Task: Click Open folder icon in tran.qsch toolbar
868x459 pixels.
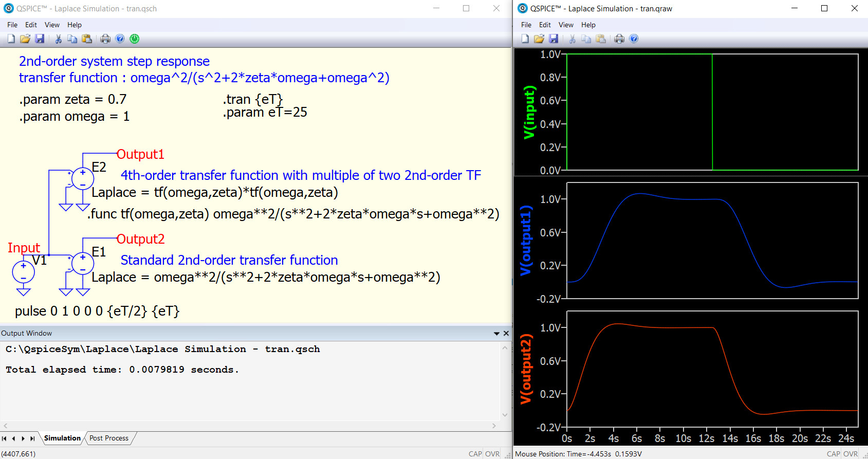Action: [x=25, y=39]
